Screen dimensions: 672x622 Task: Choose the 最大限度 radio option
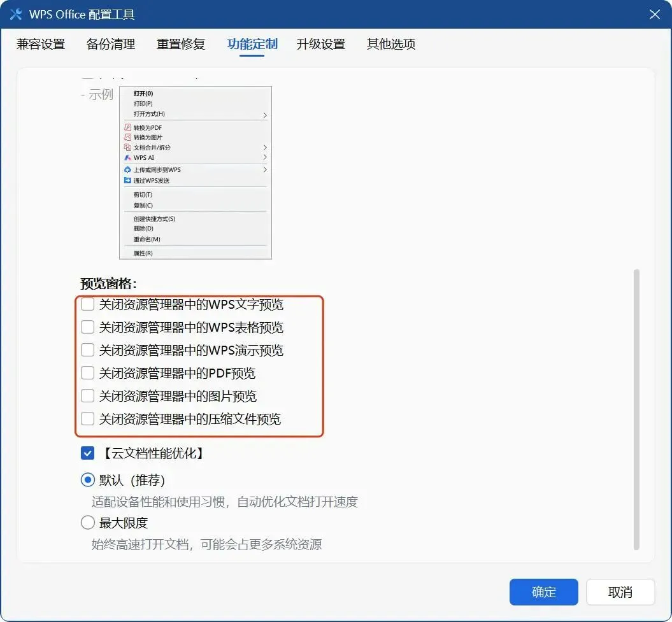pos(88,523)
